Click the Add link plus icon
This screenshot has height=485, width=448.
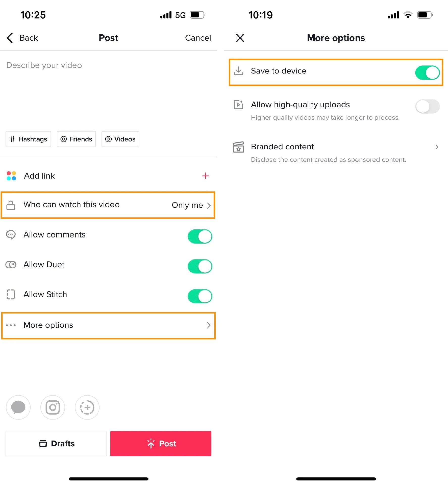[206, 176]
